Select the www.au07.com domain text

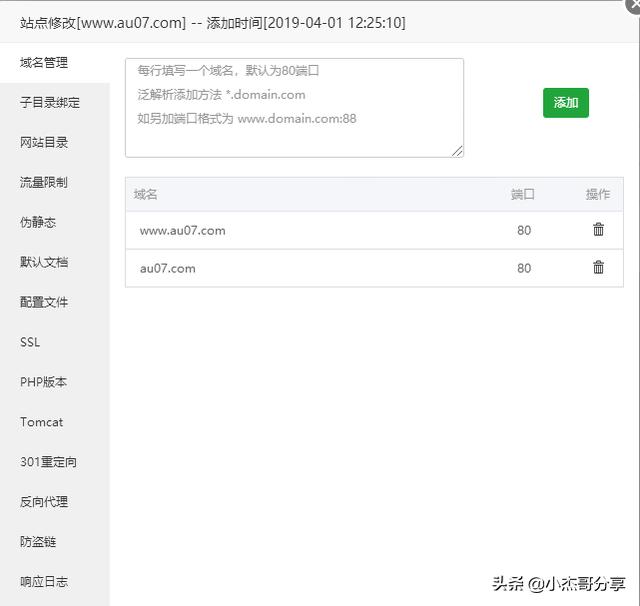pyautogui.click(x=182, y=231)
